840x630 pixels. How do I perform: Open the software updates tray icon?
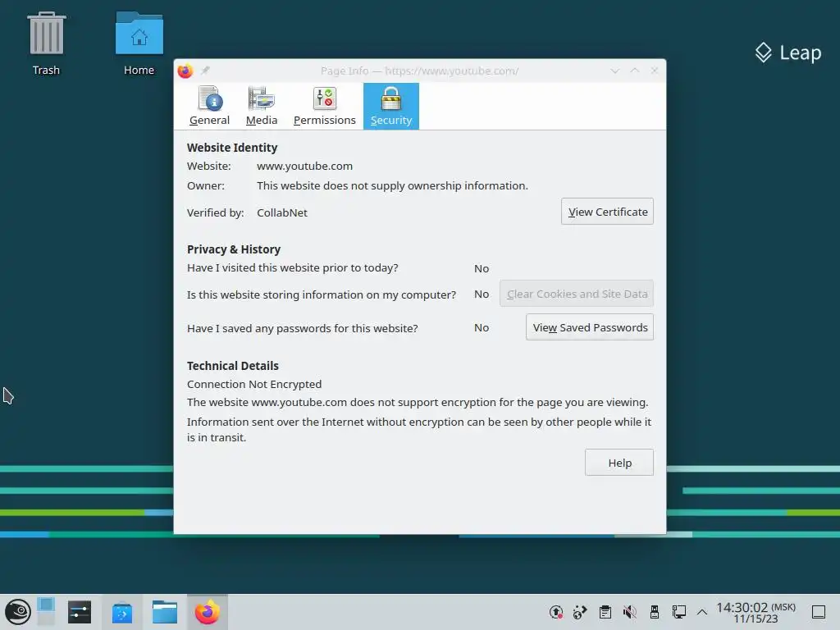(x=556, y=612)
